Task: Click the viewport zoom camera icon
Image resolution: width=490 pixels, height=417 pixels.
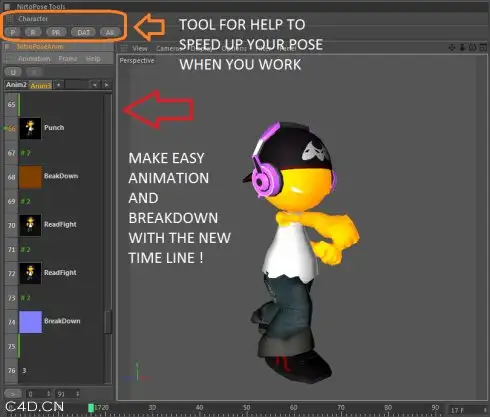Action: (x=462, y=48)
